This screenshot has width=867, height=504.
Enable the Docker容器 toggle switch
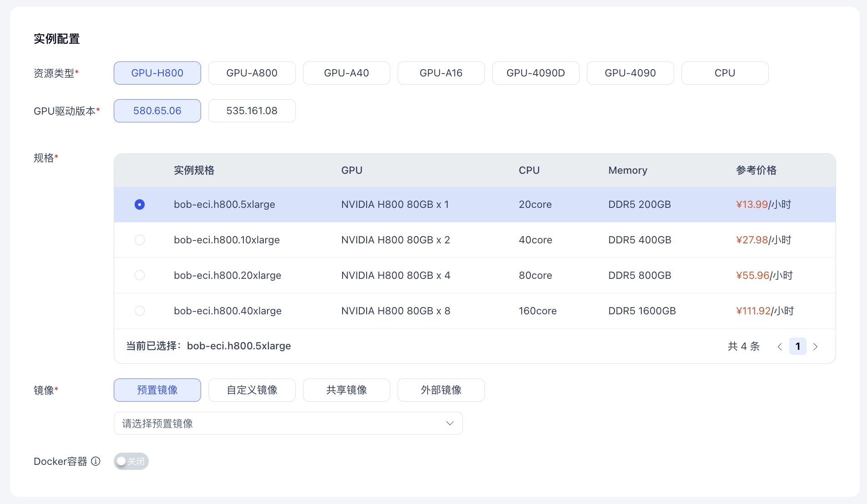(131, 461)
